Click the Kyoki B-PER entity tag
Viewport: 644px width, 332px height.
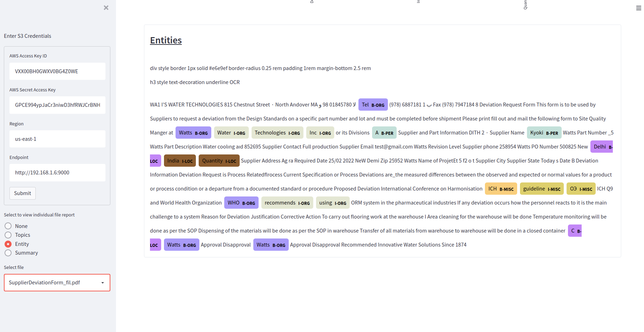tap(544, 133)
